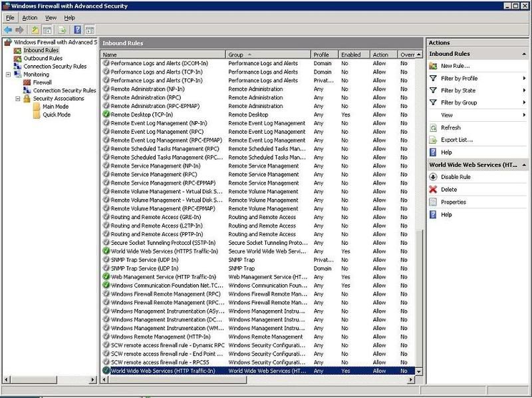Click the funnel icon beside Filter by State
This screenshot has height=398, width=532.
pyautogui.click(x=433, y=91)
